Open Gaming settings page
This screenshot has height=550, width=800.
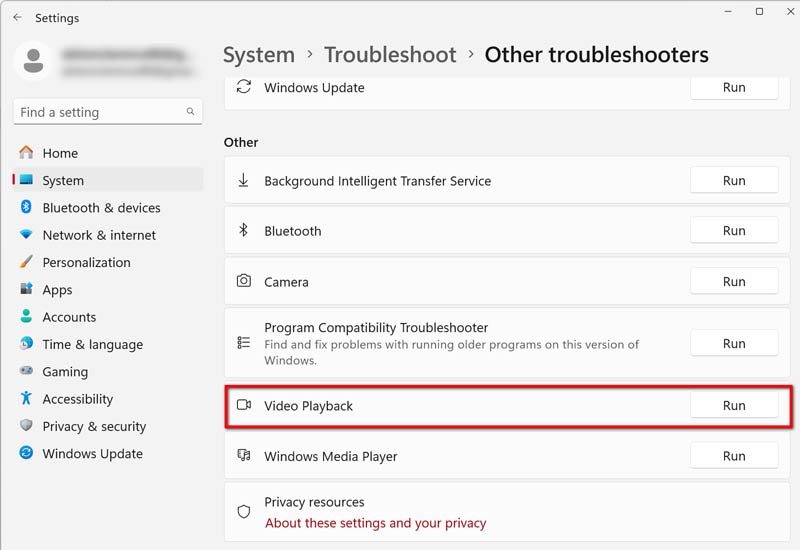click(108, 371)
